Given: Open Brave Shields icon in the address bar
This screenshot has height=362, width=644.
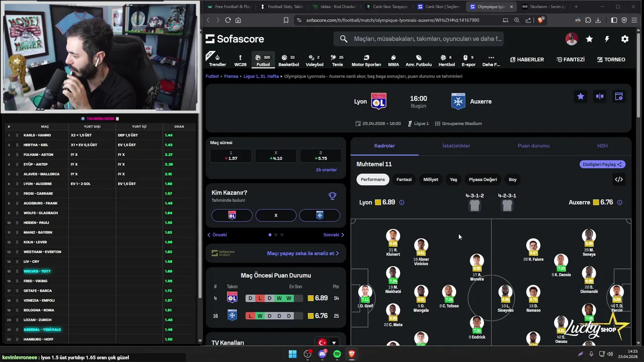Looking at the screenshot, I should [x=541, y=20].
